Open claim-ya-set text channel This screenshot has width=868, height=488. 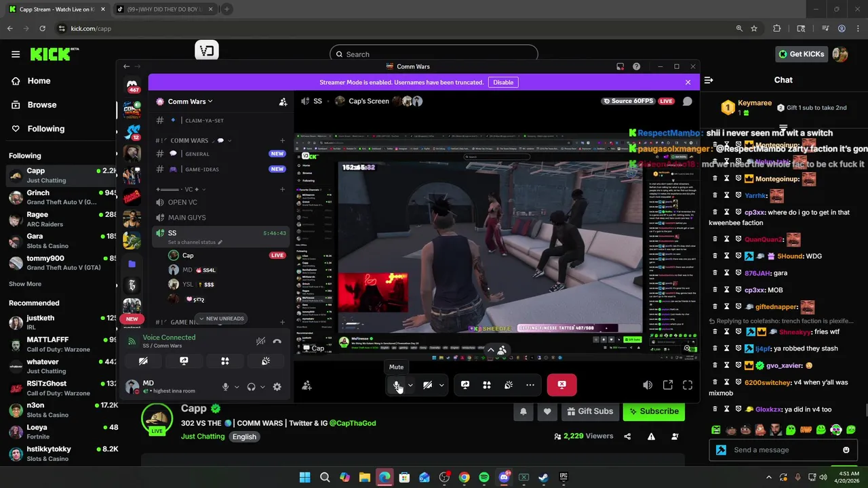(x=222, y=120)
